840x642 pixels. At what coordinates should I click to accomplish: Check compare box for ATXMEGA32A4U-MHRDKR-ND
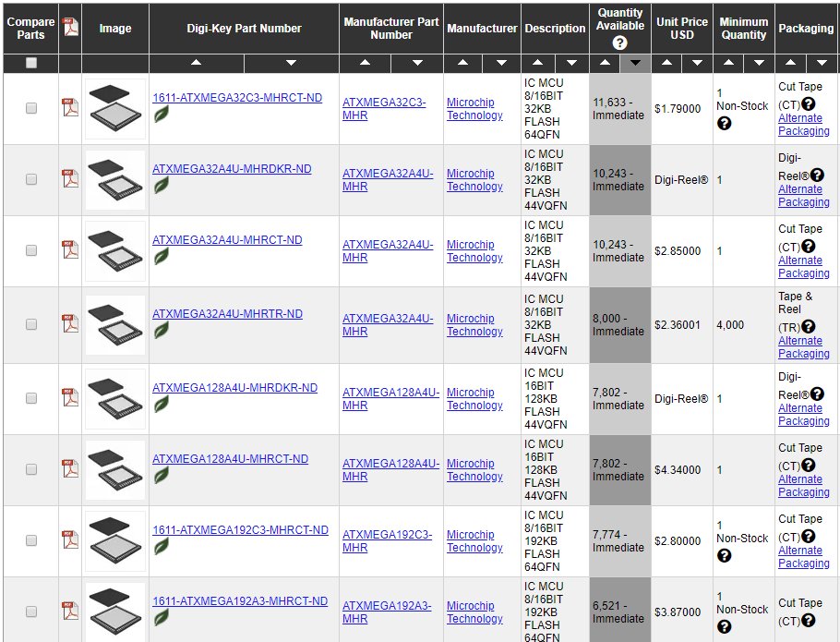[x=31, y=179]
